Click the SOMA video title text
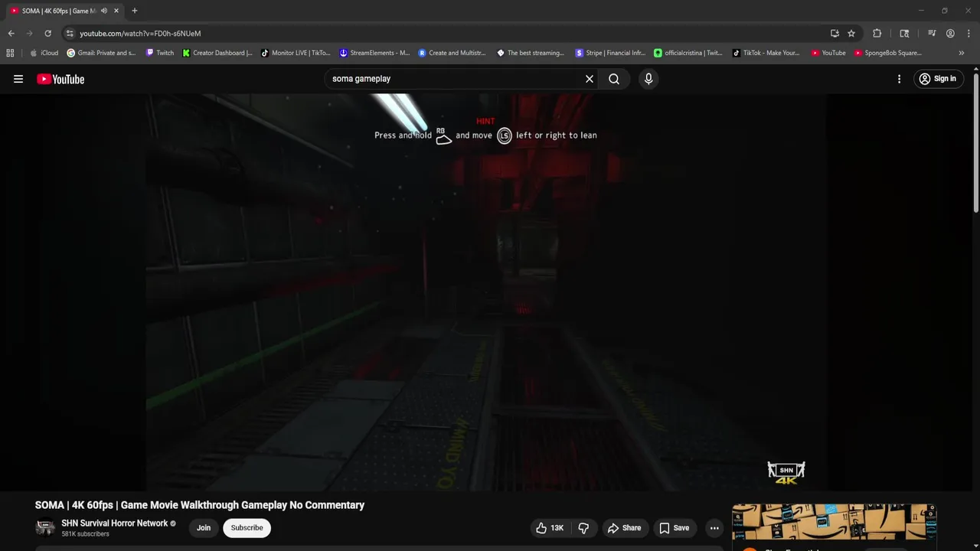 pos(200,505)
